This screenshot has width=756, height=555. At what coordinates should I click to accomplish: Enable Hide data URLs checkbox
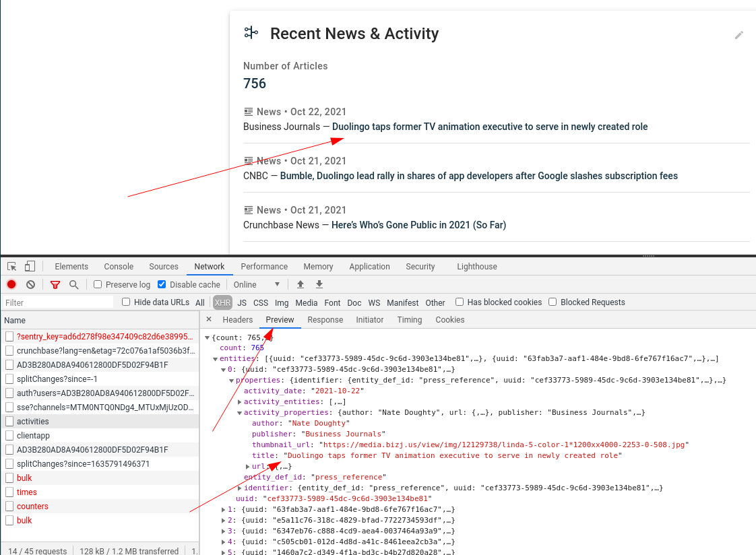point(126,302)
